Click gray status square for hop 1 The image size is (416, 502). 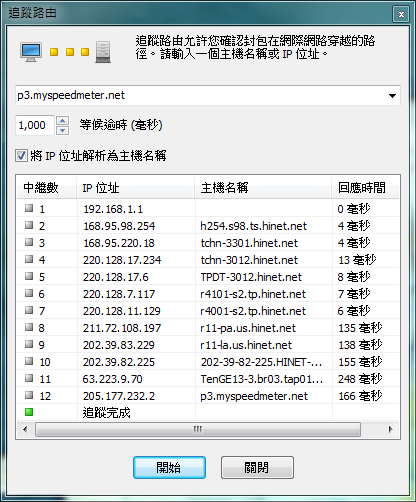29,208
